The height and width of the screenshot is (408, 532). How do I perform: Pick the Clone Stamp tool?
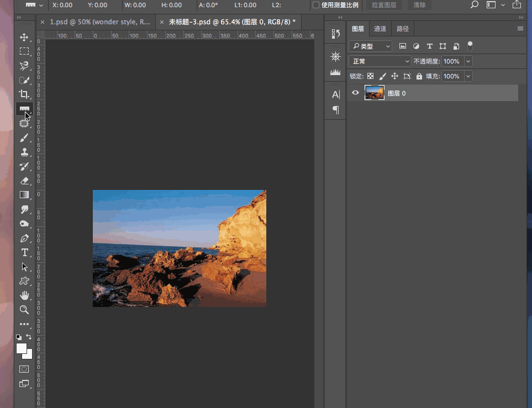click(x=24, y=152)
